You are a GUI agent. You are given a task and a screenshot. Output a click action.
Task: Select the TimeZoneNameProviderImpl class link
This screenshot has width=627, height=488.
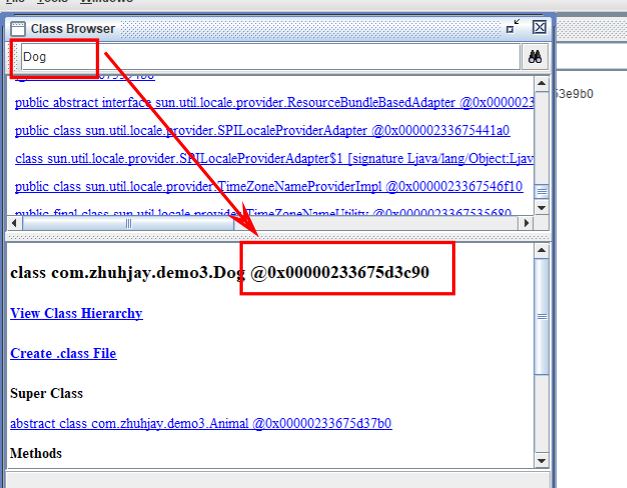pos(268,186)
